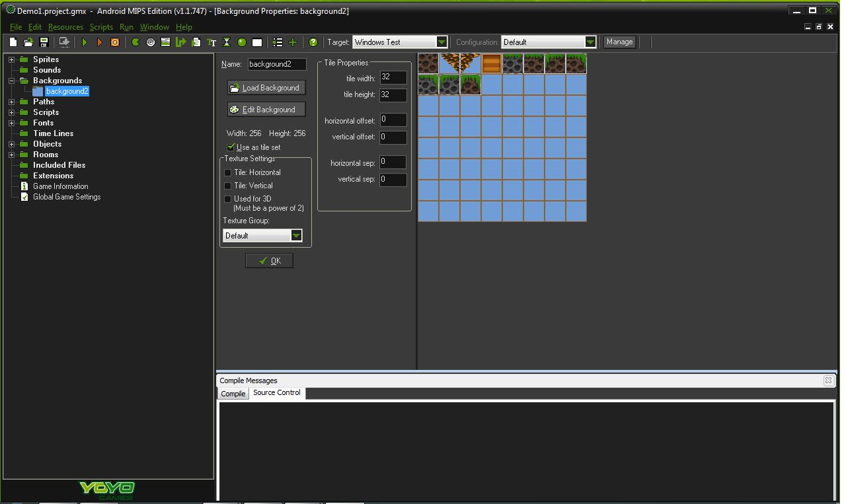Create a sprite using the Pac-Man icon
This screenshot has width=846, height=504.
point(135,42)
